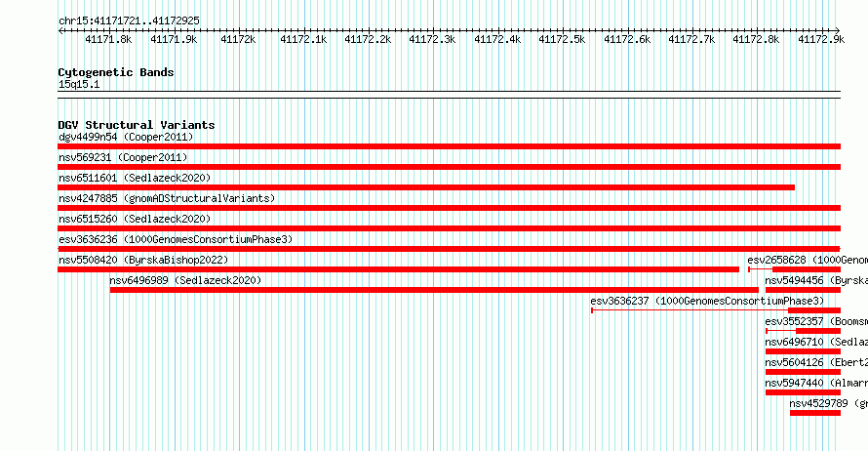Click the 41172.4k ruler label

click(x=497, y=40)
